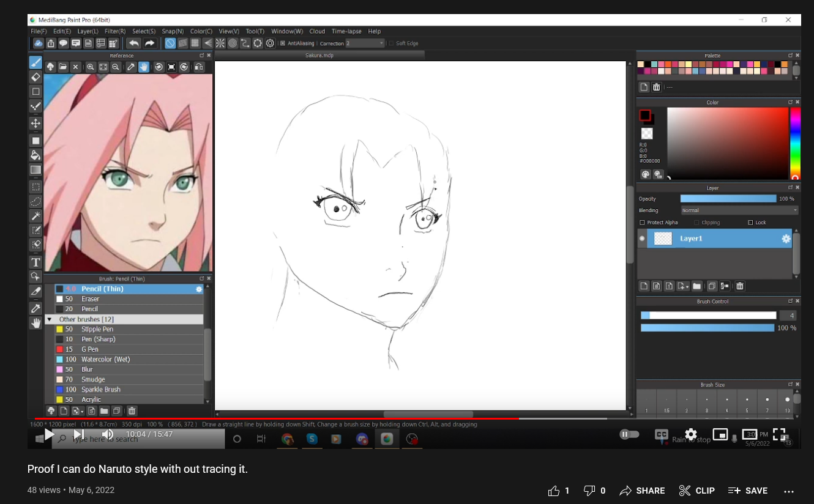Hide Layer1 using visibility dot
This screenshot has height=504, width=814.
coord(642,239)
